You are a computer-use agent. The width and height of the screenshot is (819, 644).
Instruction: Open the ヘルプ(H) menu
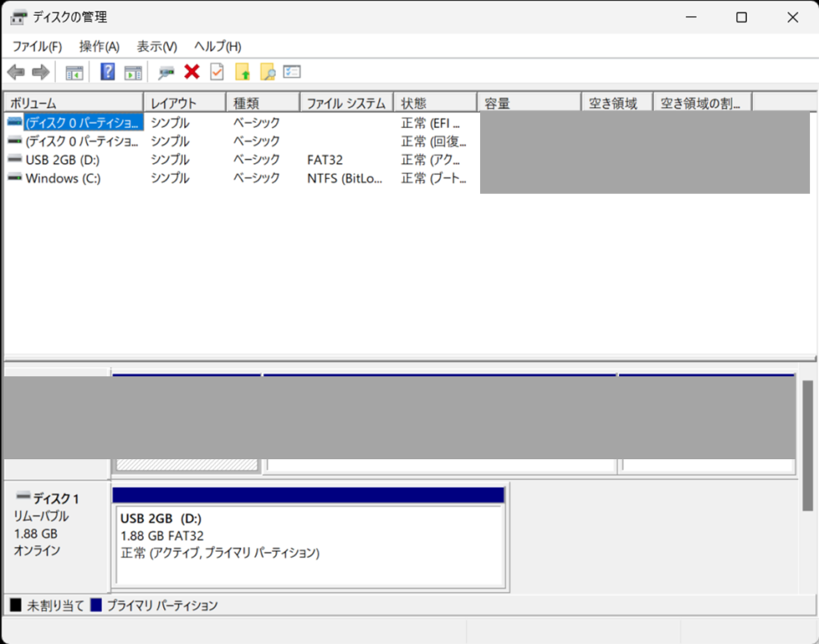218,46
